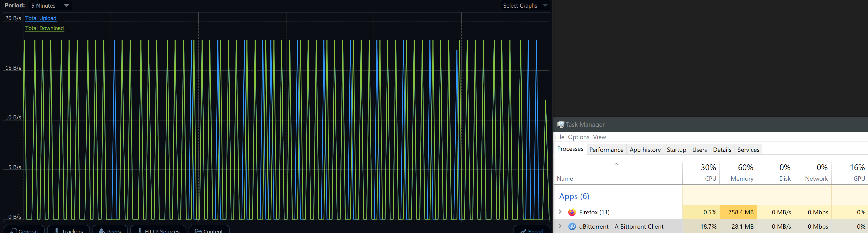The width and height of the screenshot is (868, 233).
Task: Toggle the Total Download graph visibility
Action: tap(44, 28)
